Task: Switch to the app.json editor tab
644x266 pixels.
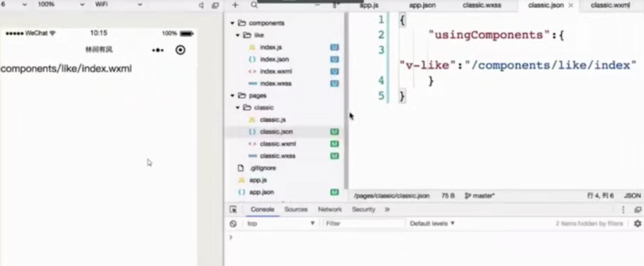Action: [x=422, y=5]
